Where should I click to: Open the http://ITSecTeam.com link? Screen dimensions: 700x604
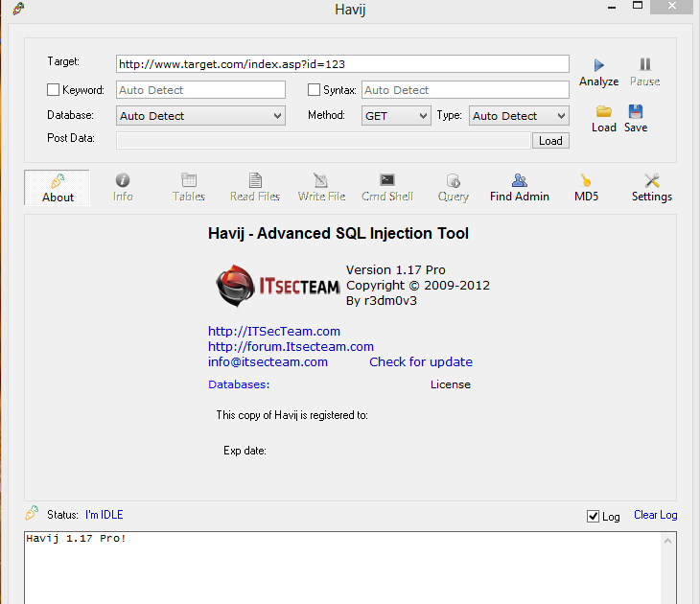click(274, 331)
